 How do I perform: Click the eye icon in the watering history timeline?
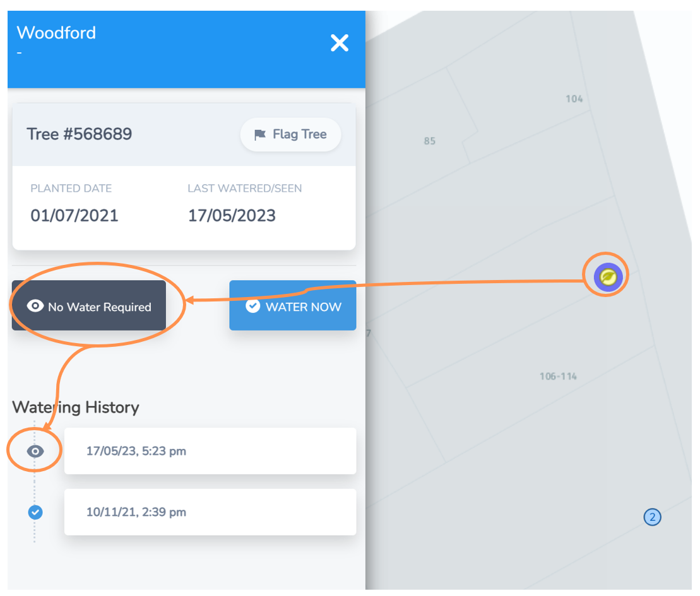[35, 451]
